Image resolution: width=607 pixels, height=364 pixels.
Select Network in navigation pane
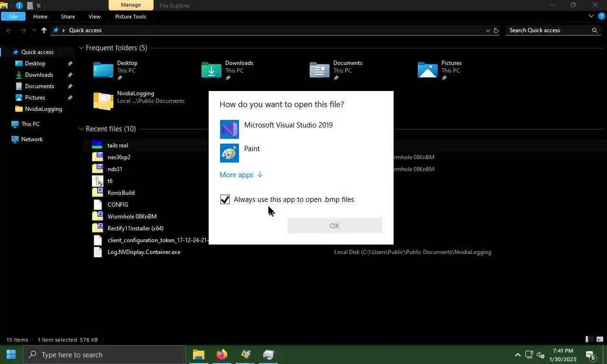(32, 139)
